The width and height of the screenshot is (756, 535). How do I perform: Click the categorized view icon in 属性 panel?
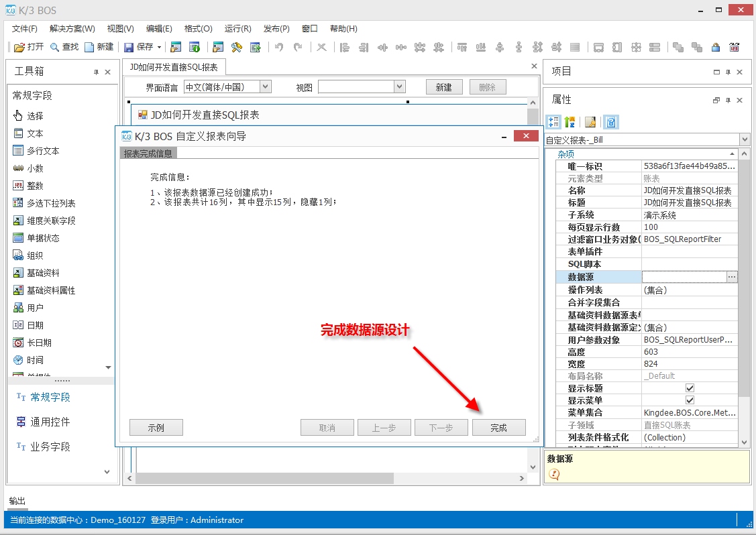pyautogui.click(x=553, y=122)
